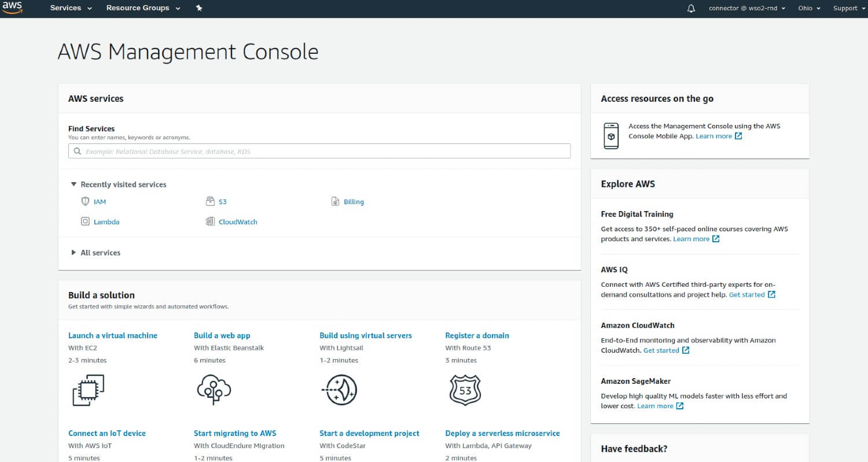
Task: Click the mobile phone app icon
Action: pyautogui.click(x=610, y=136)
